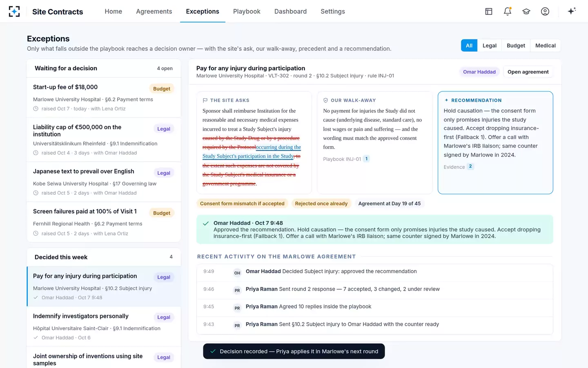
Task: Click Consent form mismatch if accepted tag
Action: pos(242,204)
